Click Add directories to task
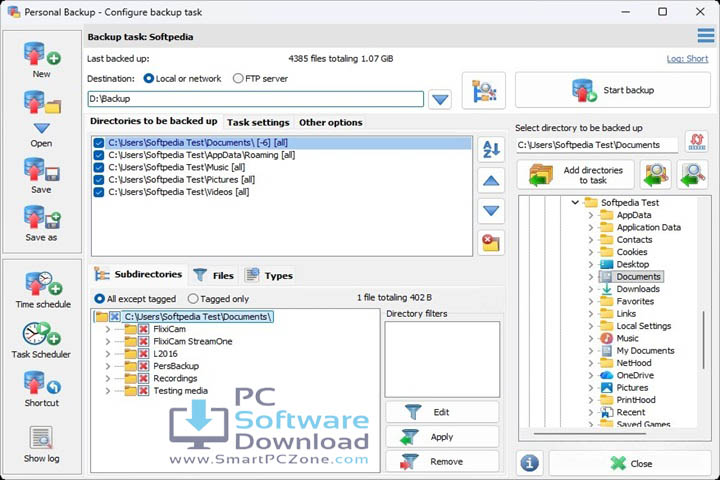The image size is (720, 480). point(576,175)
